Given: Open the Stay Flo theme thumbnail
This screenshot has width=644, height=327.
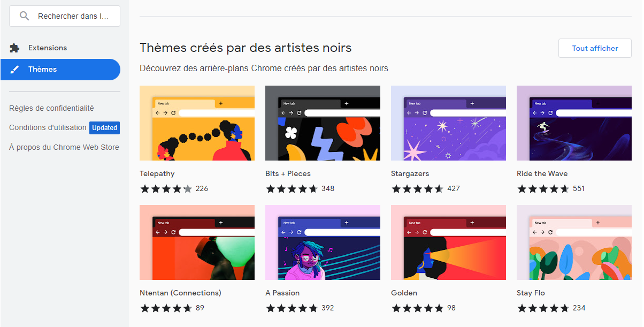Looking at the screenshot, I should [574, 242].
